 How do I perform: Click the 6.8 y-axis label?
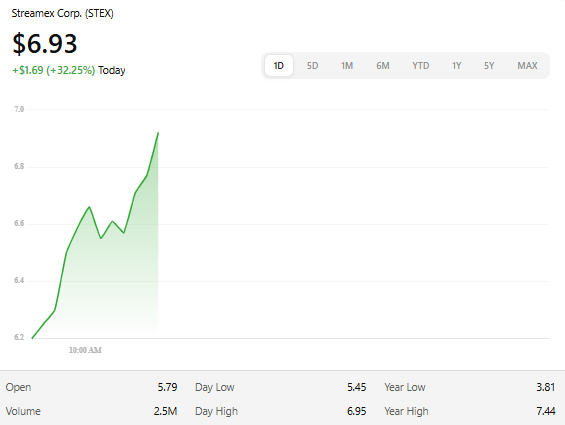point(19,166)
